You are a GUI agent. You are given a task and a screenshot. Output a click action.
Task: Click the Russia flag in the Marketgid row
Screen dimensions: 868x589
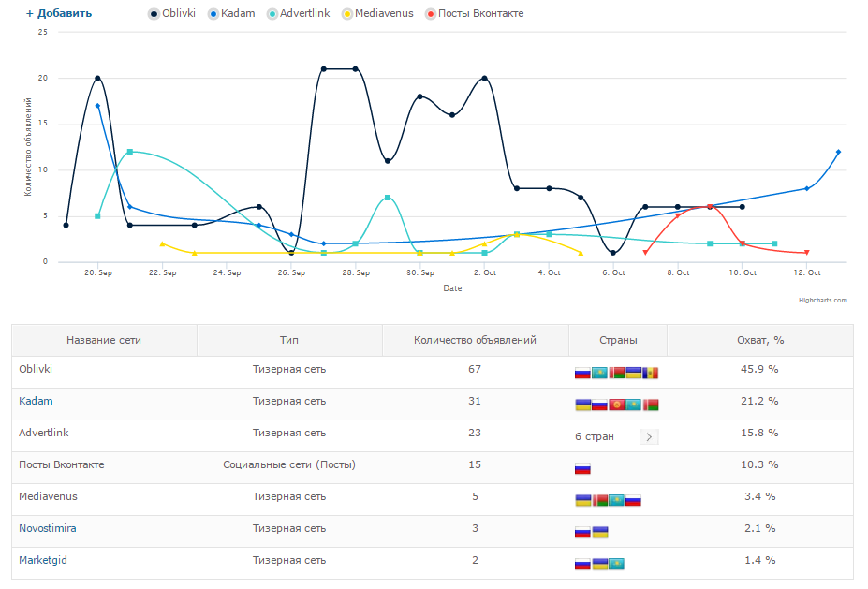tap(583, 564)
